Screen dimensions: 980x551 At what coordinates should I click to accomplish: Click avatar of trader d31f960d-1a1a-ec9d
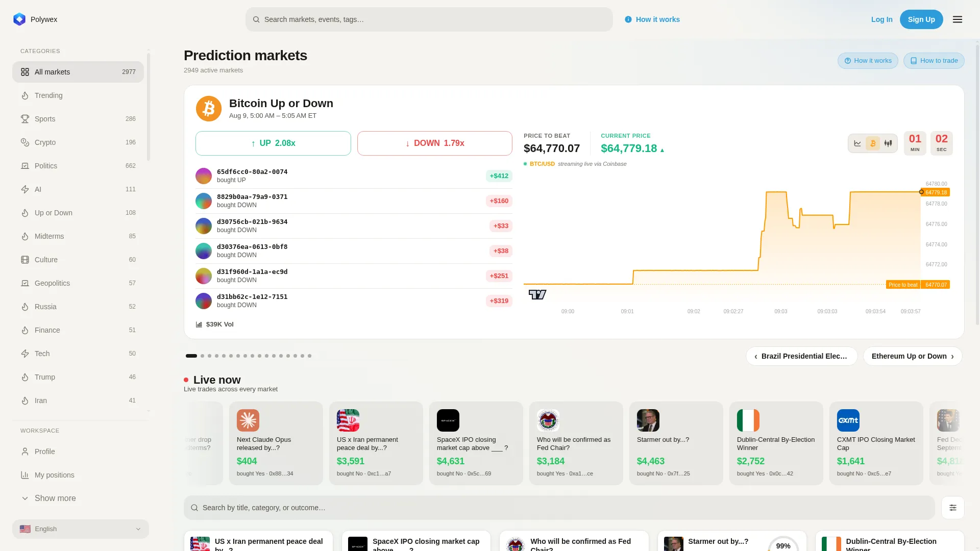pos(204,276)
